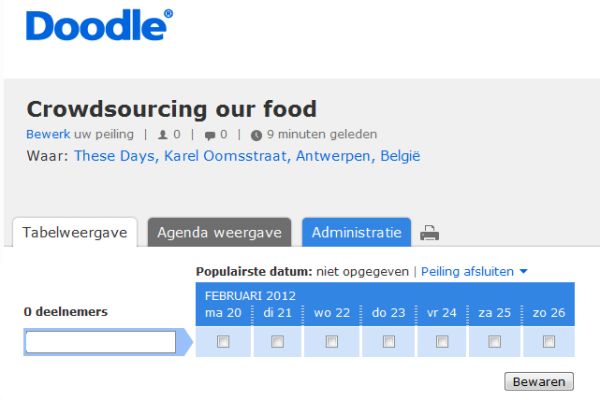Check the box for do 23
The width and height of the screenshot is (600, 400).
(x=386, y=342)
